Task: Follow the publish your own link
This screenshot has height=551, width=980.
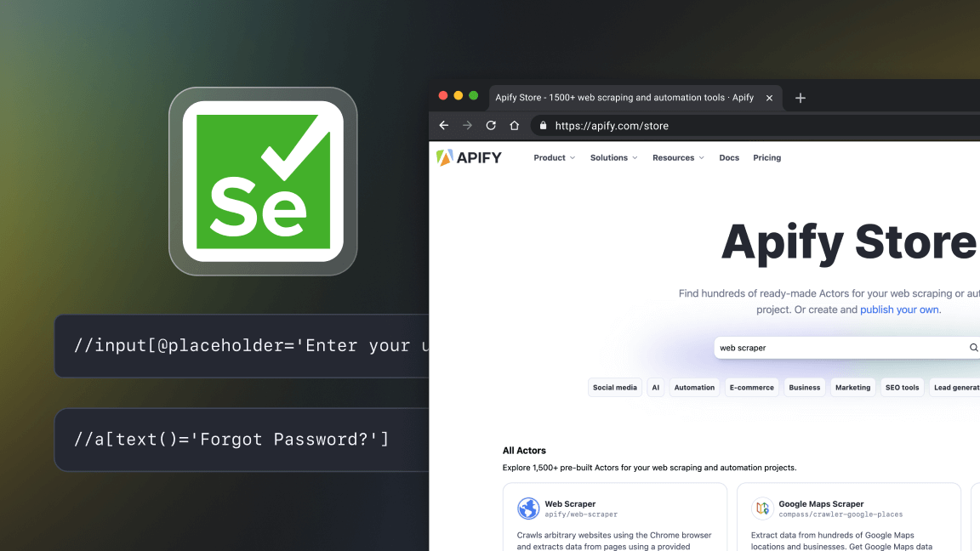Action: pos(899,310)
